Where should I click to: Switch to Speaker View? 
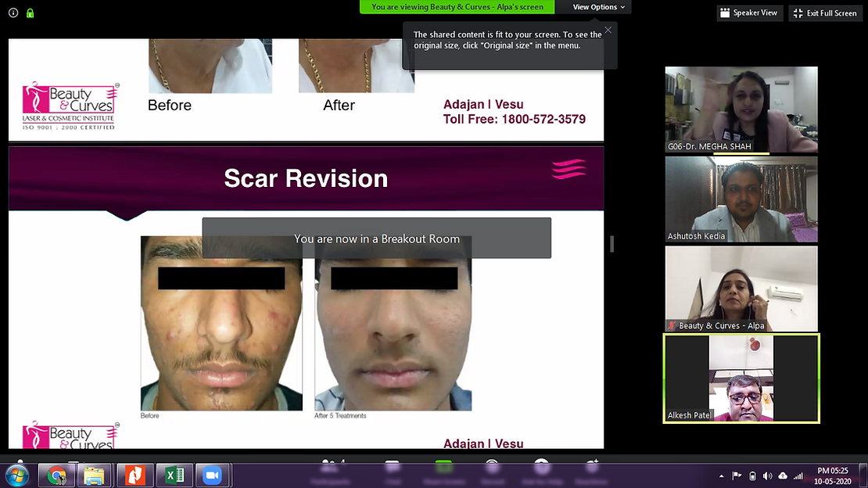[x=748, y=13]
